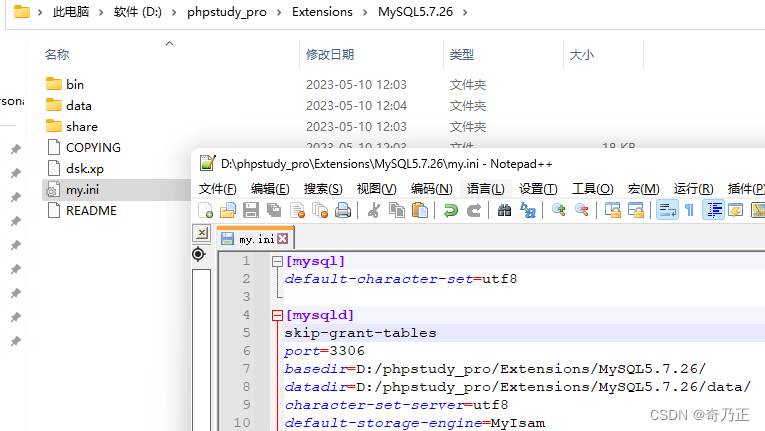The width and height of the screenshot is (765, 431).
Task: Click phpstudy_pro breadcrumb segment
Action: 227,12
